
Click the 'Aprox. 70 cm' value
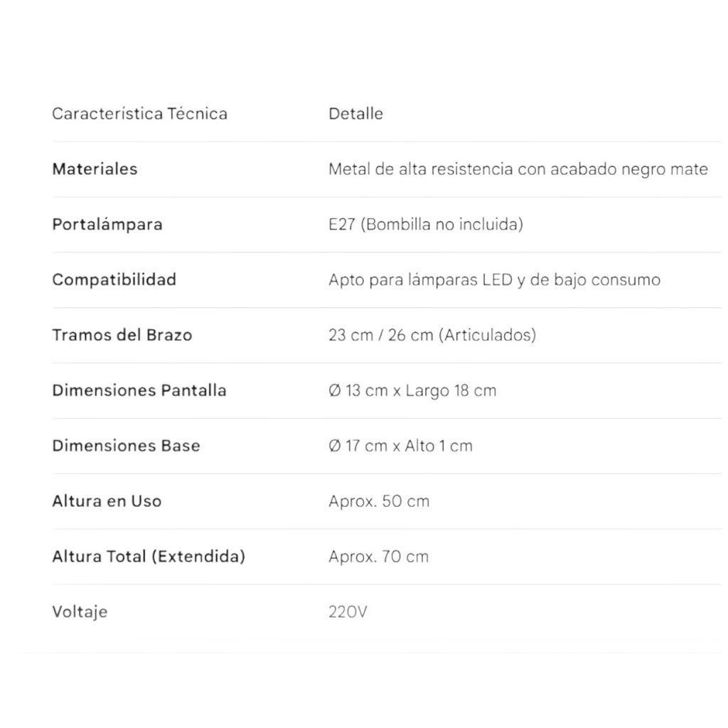coord(378,557)
